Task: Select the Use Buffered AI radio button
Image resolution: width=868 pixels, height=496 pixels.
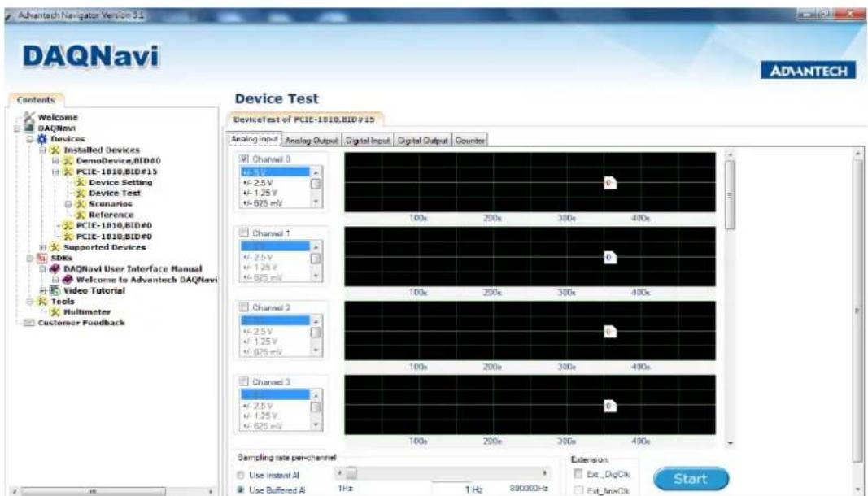Action: click(241, 490)
